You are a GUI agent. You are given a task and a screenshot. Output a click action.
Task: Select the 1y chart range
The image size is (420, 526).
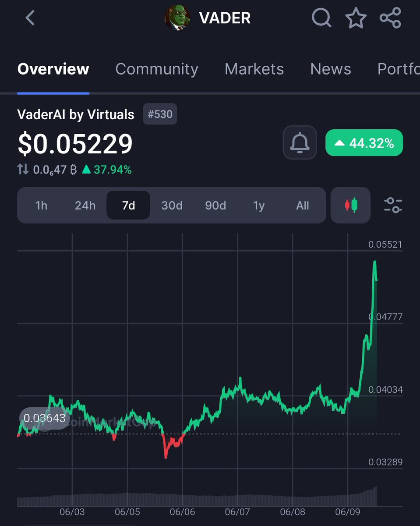[x=259, y=205]
